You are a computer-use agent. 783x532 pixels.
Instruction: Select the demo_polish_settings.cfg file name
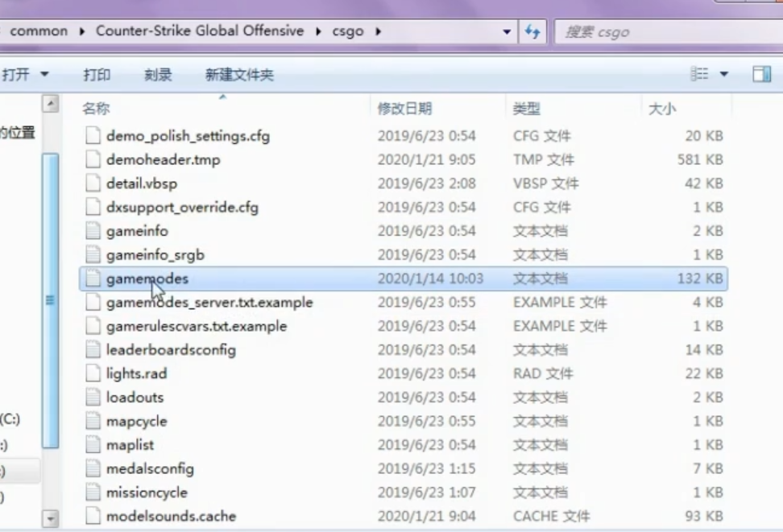click(x=188, y=136)
